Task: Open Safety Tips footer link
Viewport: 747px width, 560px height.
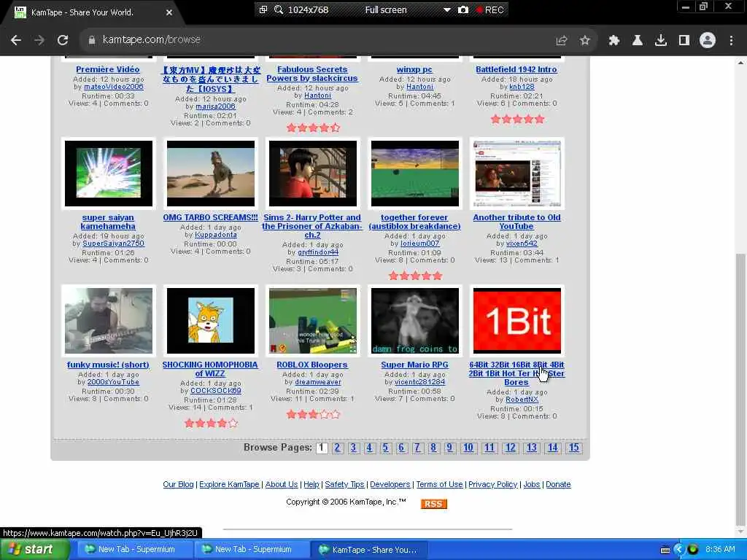Action: [x=344, y=485]
